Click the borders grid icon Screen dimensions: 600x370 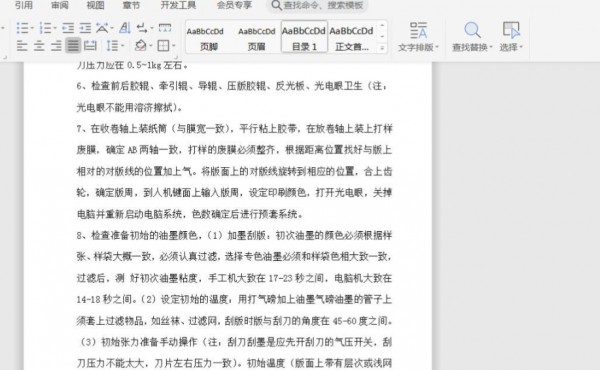click(163, 46)
